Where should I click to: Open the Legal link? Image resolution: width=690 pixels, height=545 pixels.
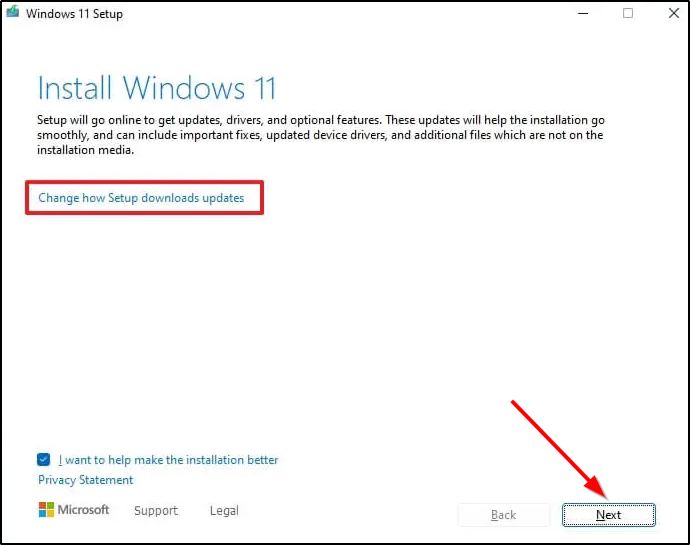[x=224, y=510]
